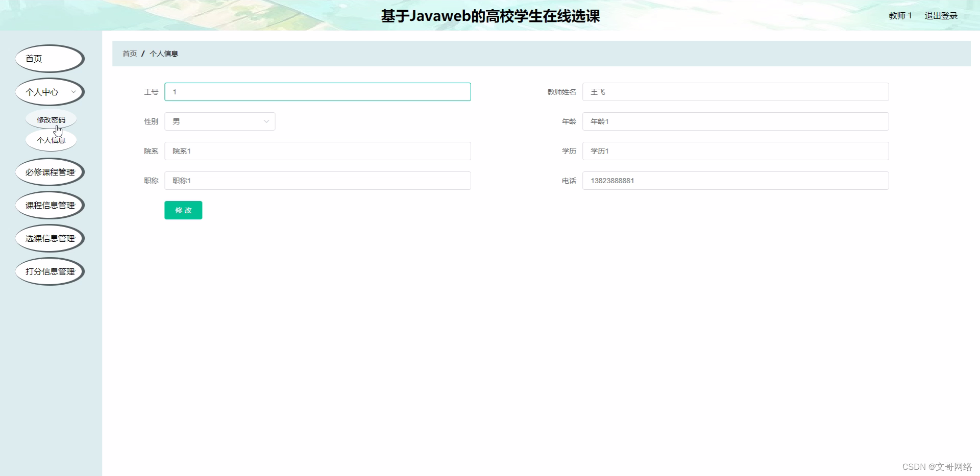Select 修改密码 under 个人中心
This screenshot has width=980, height=476.
(x=51, y=119)
